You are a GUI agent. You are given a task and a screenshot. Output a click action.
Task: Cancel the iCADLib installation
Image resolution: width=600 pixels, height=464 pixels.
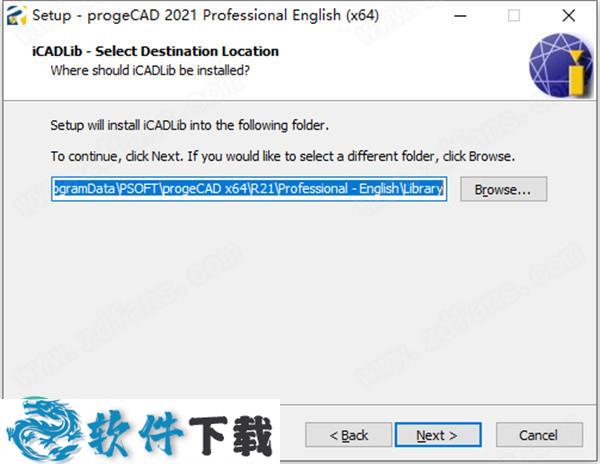point(539,435)
